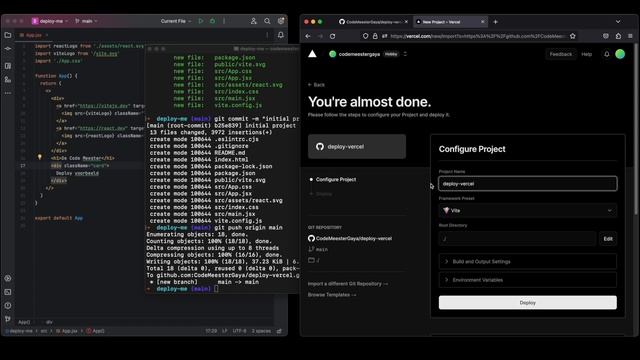Screen dimensions: 640x360
Task: Click Edit next to Root Directory
Action: pos(608,239)
